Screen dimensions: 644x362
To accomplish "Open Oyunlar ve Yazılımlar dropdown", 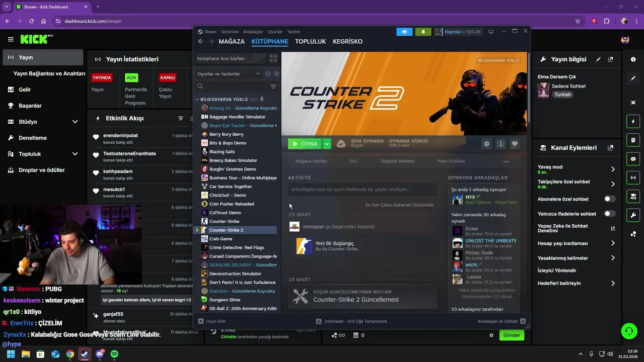I will click(229, 74).
